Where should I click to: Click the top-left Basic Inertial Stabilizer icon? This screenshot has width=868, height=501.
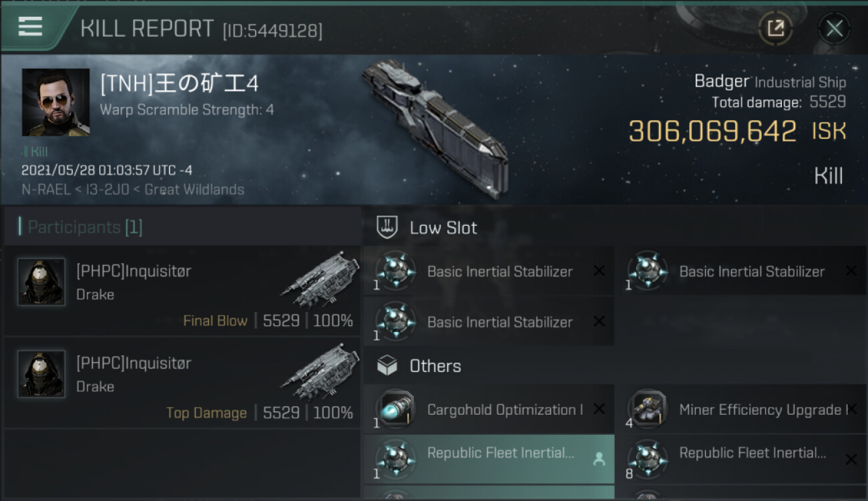click(395, 271)
